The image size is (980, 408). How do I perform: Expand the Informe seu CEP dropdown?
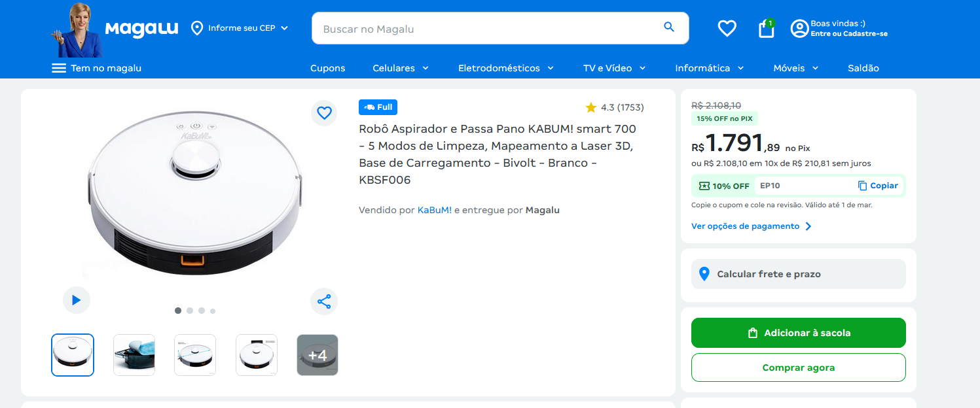284,28
